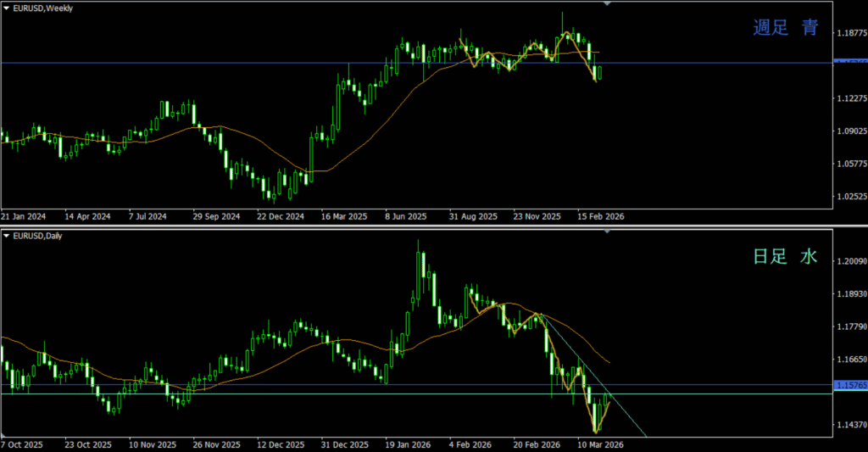Click the 1.20090 price on Daily scale
The image size is (868, 452).
coord(849,261)
